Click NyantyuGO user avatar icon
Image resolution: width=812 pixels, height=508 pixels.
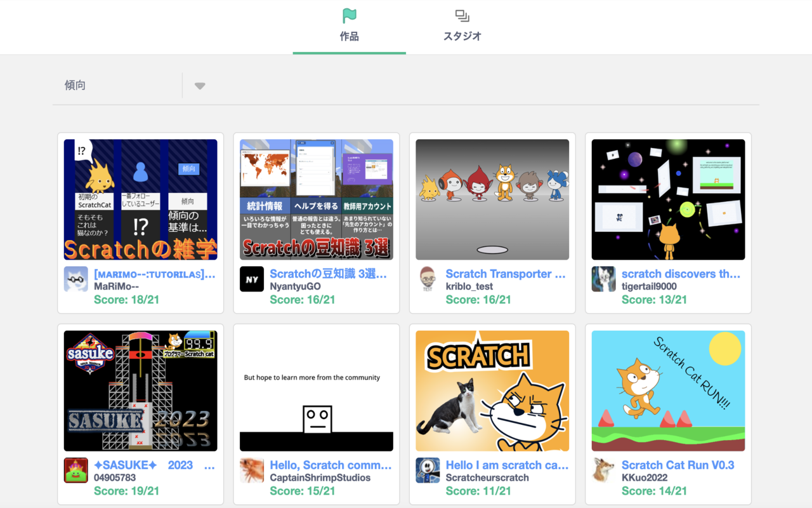coord(252,279)
